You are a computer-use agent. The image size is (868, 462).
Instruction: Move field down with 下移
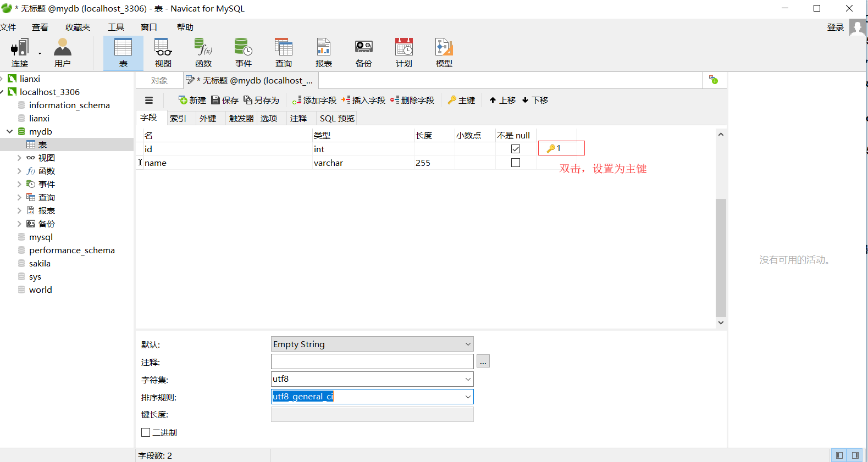pos(535,100)
